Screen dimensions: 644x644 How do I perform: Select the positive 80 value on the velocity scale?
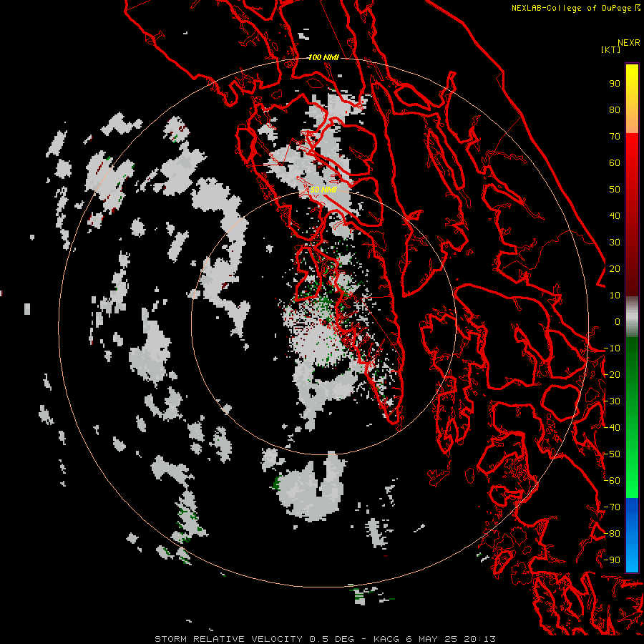615,110
